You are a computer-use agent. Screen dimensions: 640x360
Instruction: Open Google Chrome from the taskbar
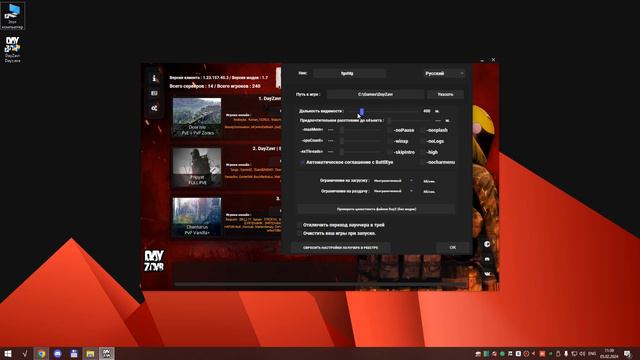coord(41,353)
